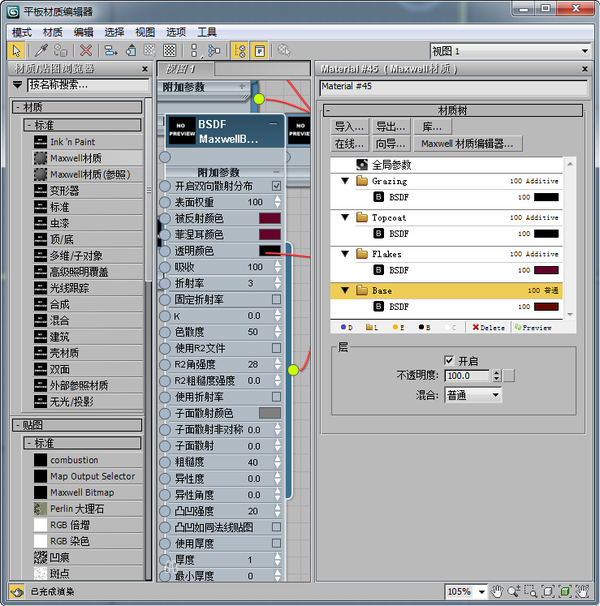This screenshot has height=606, width=600.
Task: Click the green Zoom Extents Selected icon
Action: tap(565, 591)
